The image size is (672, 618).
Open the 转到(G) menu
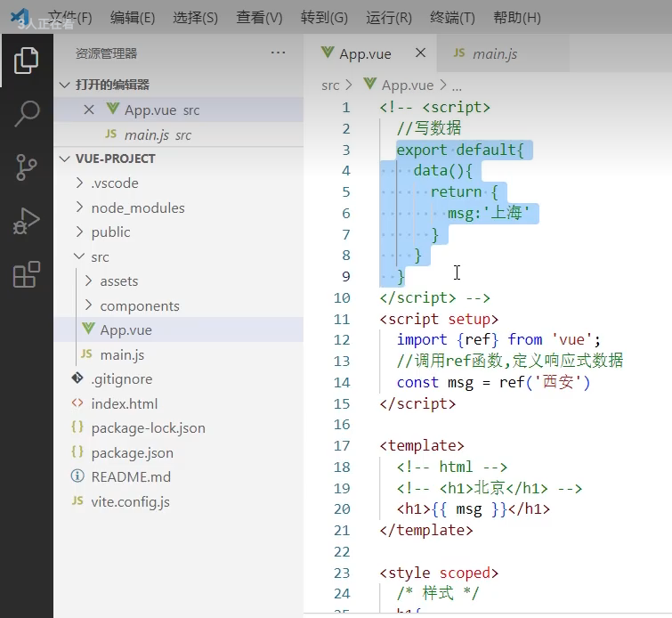(324, 18)
